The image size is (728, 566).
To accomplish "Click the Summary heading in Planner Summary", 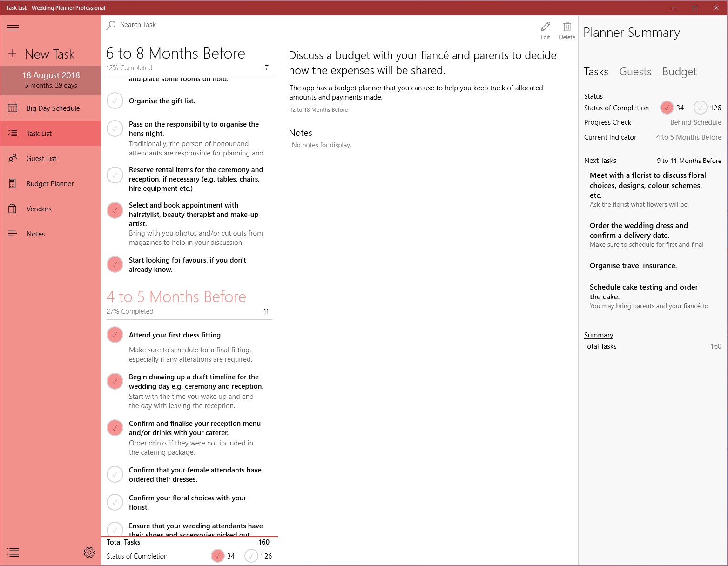I will point(599,335).
